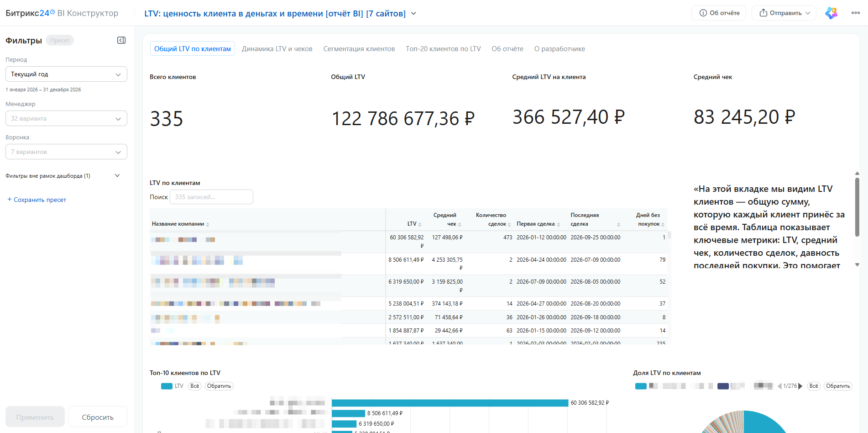This screenshot has width=868, height=433.
Task: Go to next pie legend page arrow
Action: 800,386
